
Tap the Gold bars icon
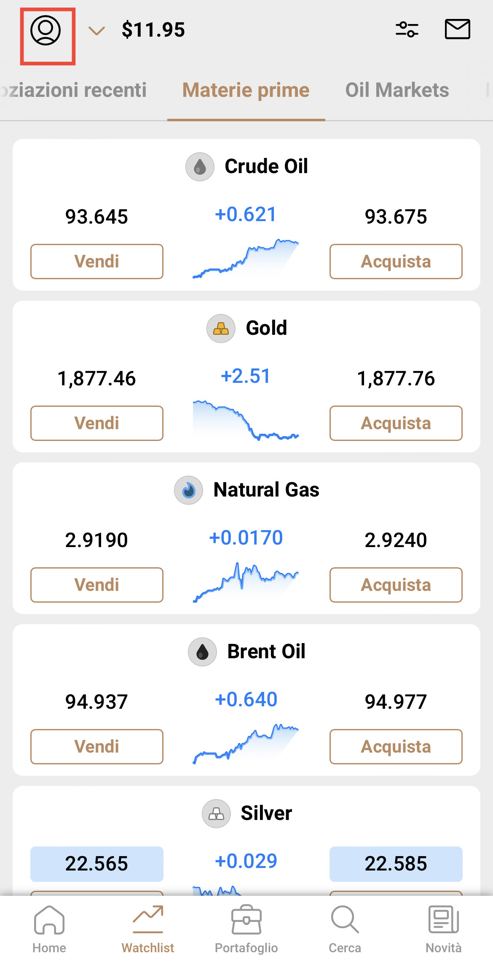click(x=221, y=328)
